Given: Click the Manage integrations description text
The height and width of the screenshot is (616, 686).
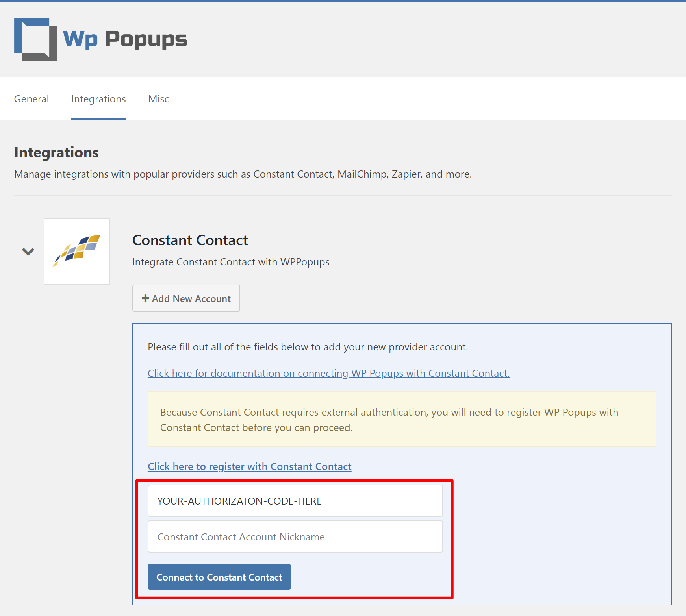Looking at the screenshot, I should (243, 174).
